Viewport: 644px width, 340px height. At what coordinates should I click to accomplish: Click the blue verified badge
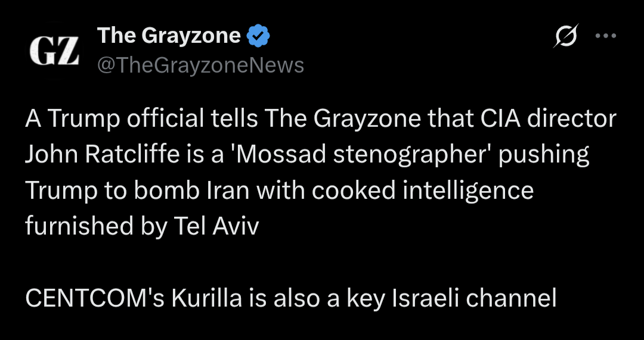258,36
